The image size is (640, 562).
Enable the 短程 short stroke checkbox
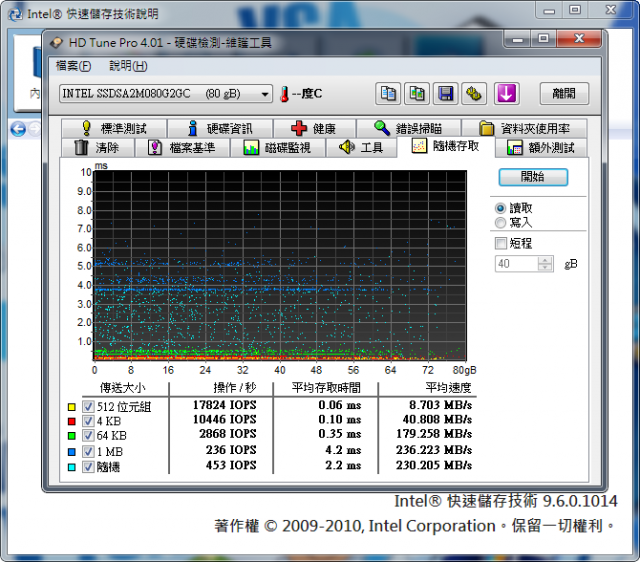(x=500, y=243)
